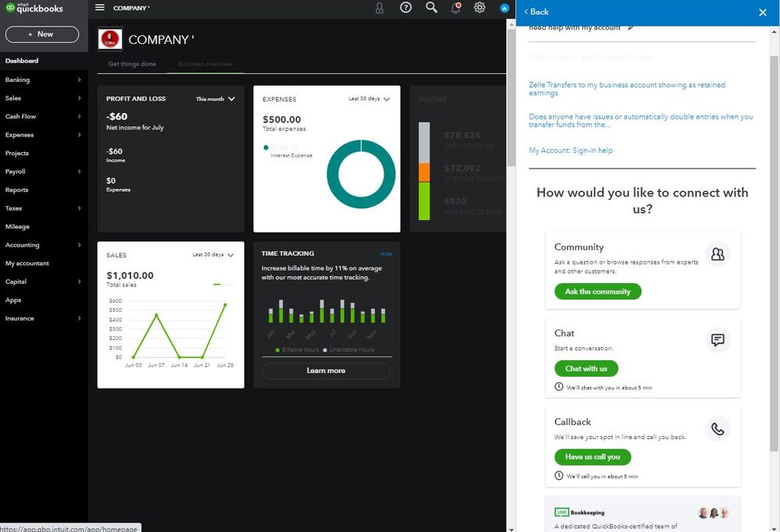Click Chat with us button

pos(586,368)
